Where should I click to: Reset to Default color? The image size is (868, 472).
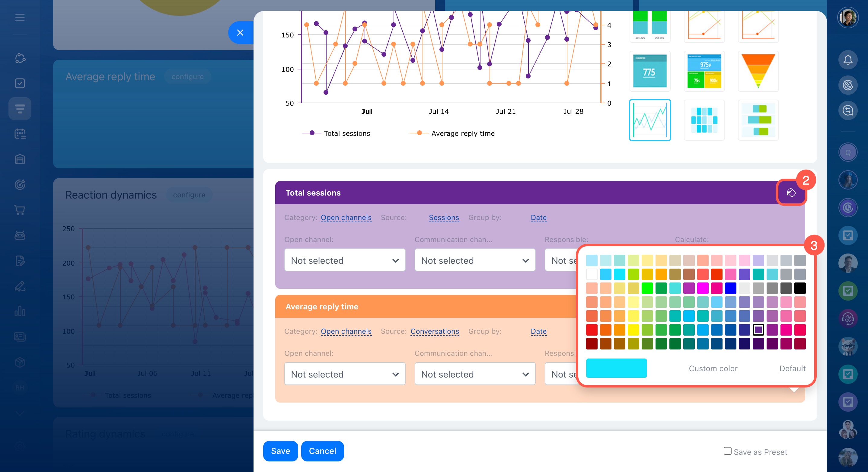point(792,368)
